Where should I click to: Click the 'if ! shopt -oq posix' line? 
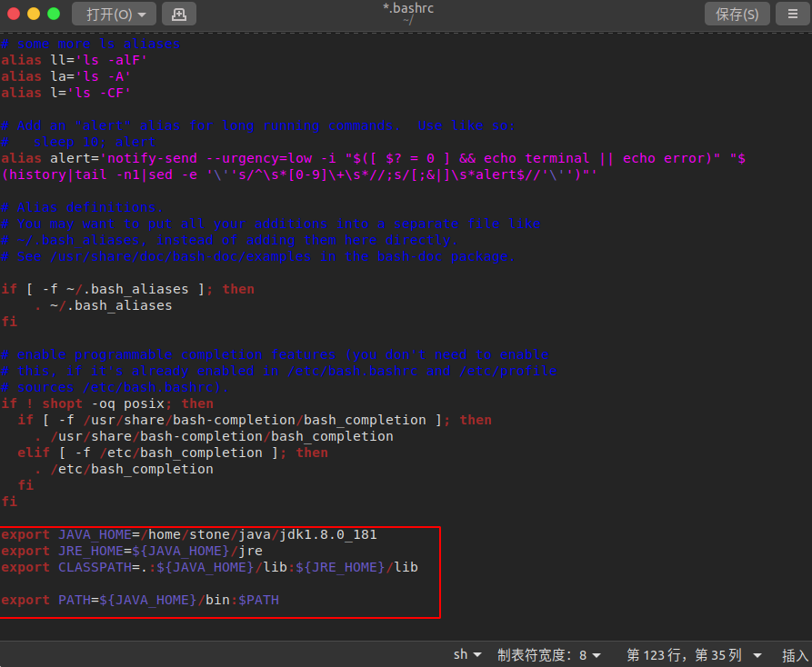(107, 403)
